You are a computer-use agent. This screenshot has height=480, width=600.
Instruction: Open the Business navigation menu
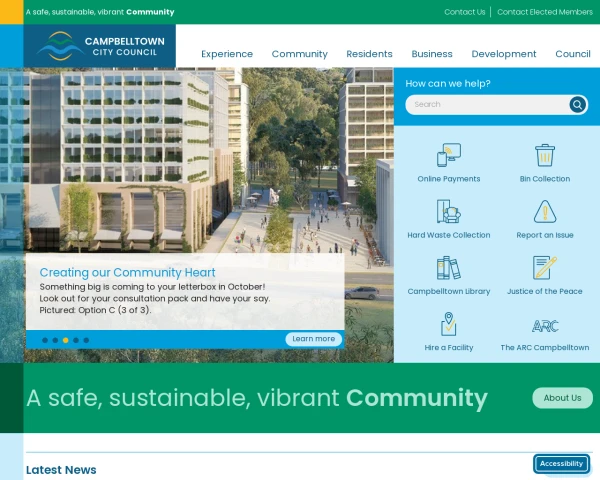(432, 54)
